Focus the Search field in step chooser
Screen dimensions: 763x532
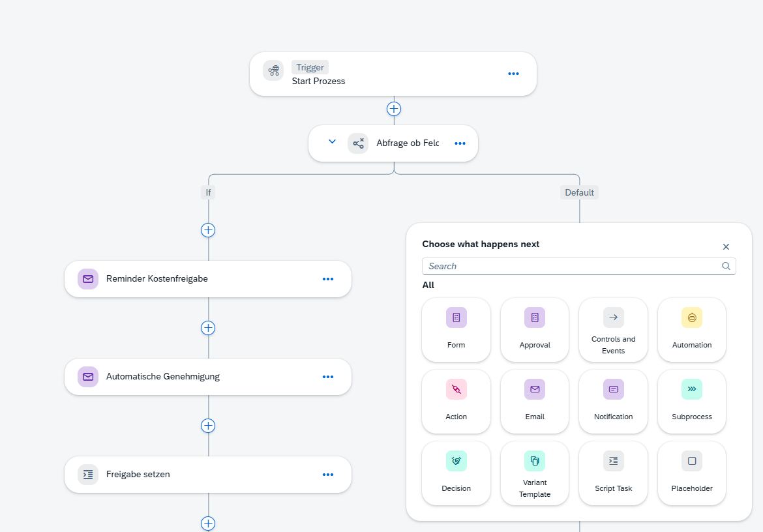click(578, 266)
